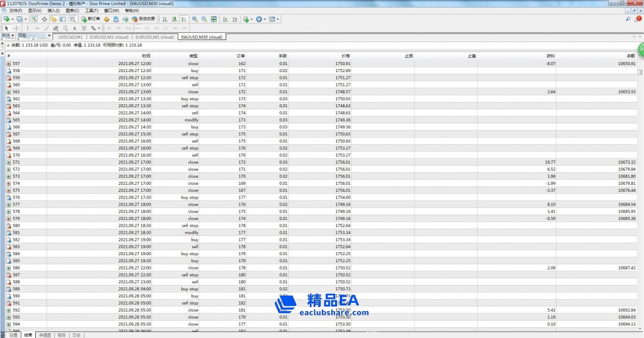The image size is (644, 338).
Task: Click the tile windows grid icon
Action: pos(213,19)
